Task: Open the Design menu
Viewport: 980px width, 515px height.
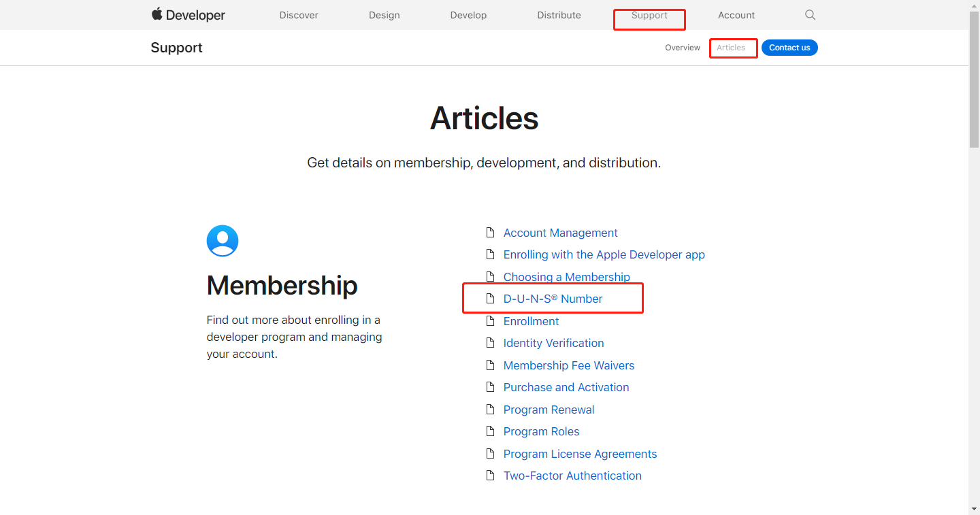Action: [385, 15]
